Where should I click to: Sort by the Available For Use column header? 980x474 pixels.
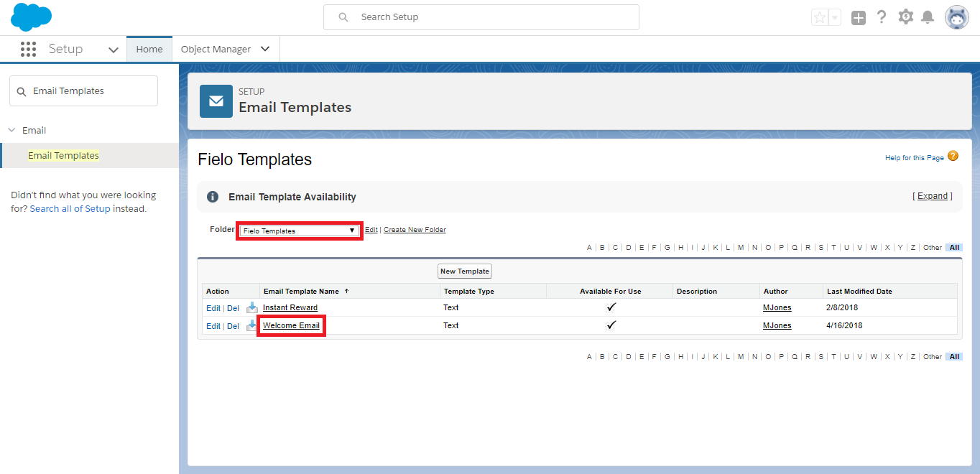click(611, 292)
